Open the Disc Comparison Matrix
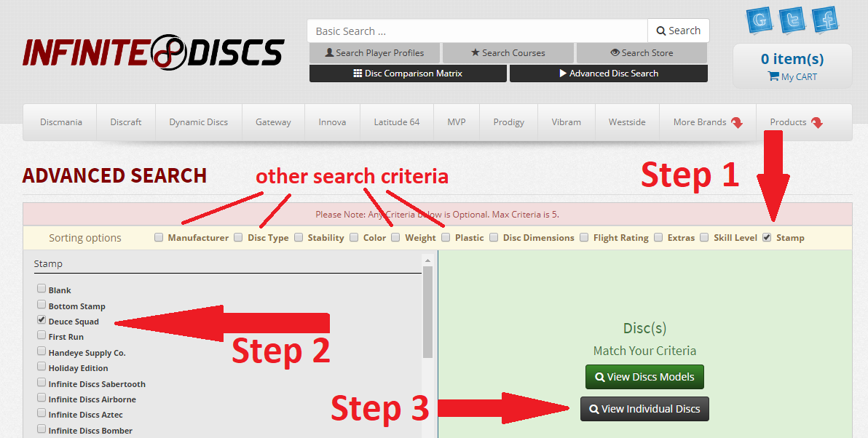Screen dimensions: 868x438 coord(408,73)
